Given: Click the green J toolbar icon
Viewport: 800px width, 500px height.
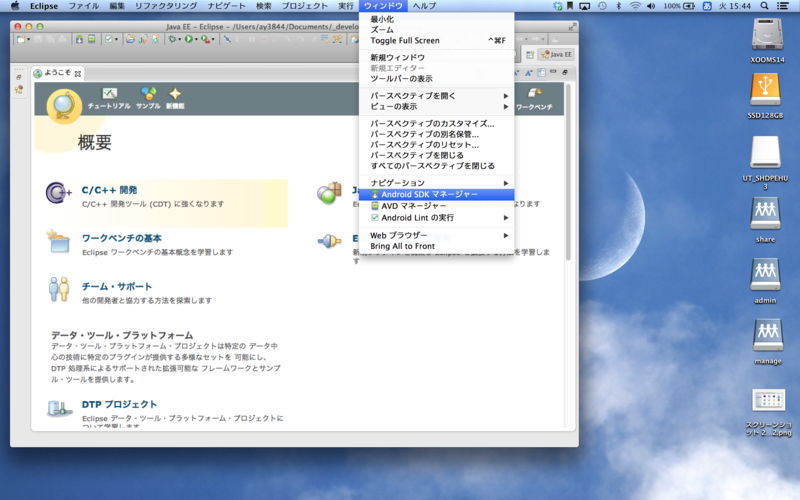Looking at the screenshot, I should pos(143,39).
